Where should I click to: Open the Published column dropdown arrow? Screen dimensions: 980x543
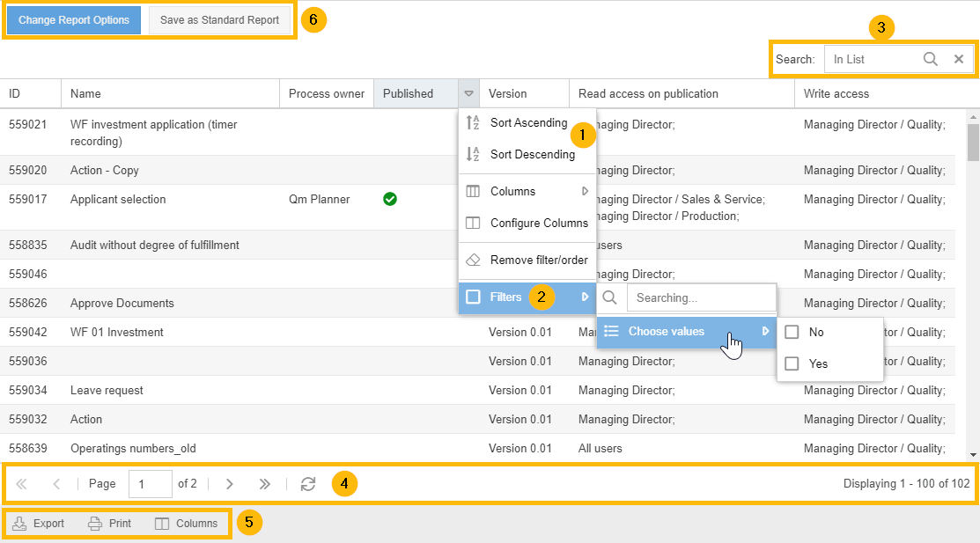pos(468,93)
